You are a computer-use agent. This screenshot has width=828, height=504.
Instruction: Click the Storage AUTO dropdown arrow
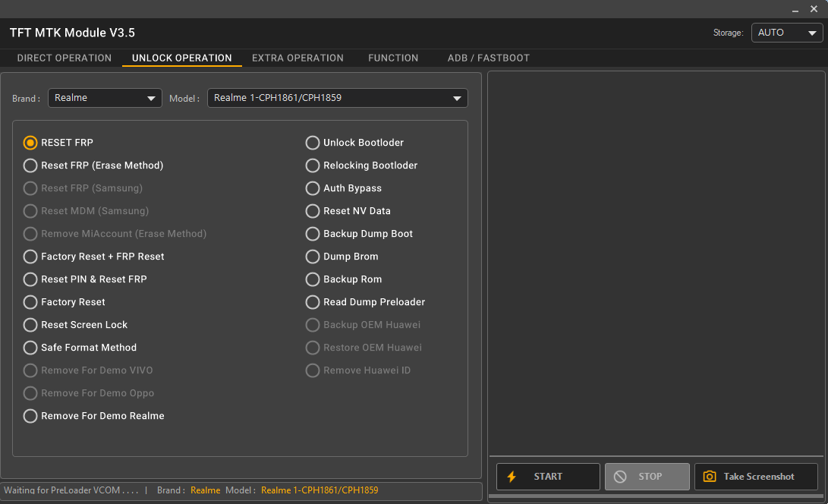click(x=811, y=33)
